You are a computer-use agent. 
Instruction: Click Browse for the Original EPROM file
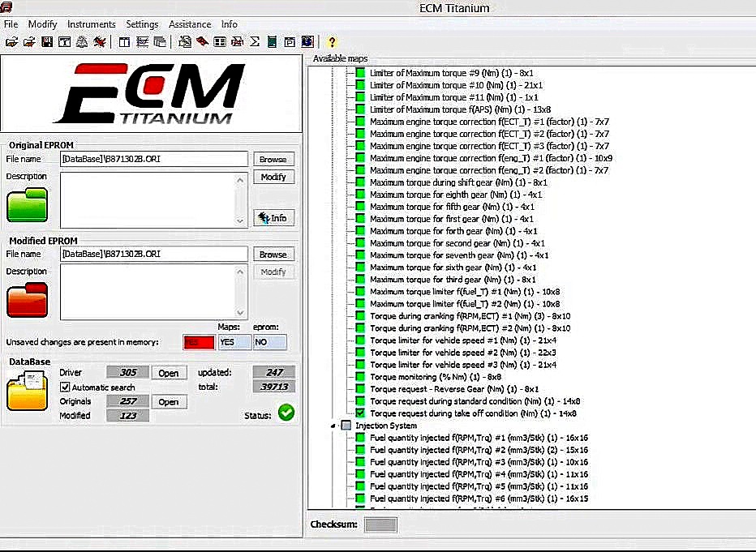point(273,159)
